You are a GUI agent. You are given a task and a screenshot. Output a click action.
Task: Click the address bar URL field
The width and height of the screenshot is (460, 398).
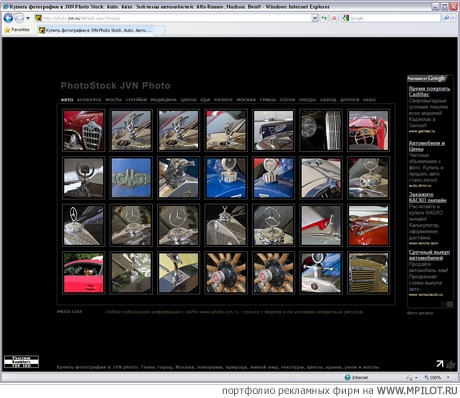coord(173,18)
